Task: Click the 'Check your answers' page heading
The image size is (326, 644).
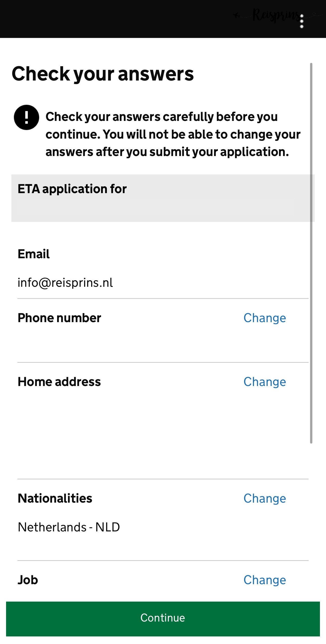Action: pos(103,74)
